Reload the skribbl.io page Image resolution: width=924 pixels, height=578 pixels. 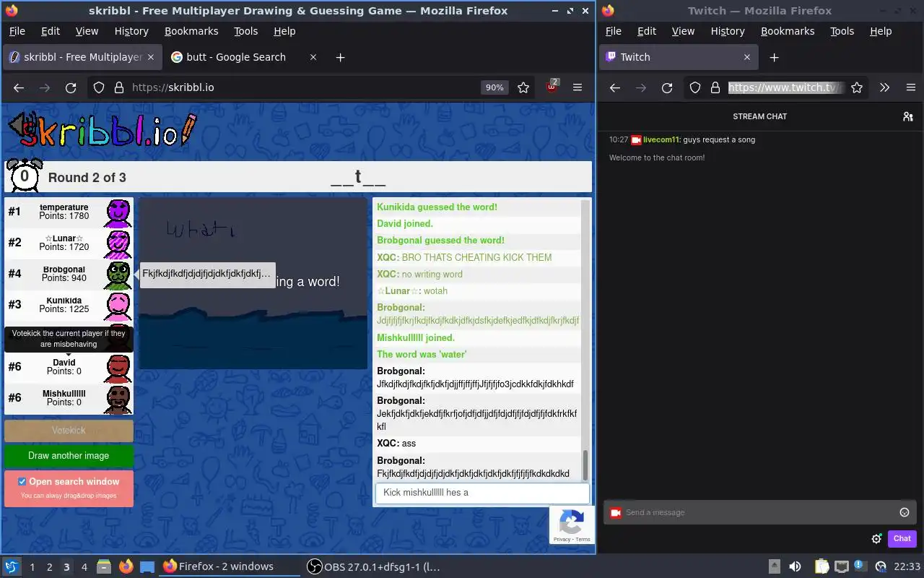point(71,87)
